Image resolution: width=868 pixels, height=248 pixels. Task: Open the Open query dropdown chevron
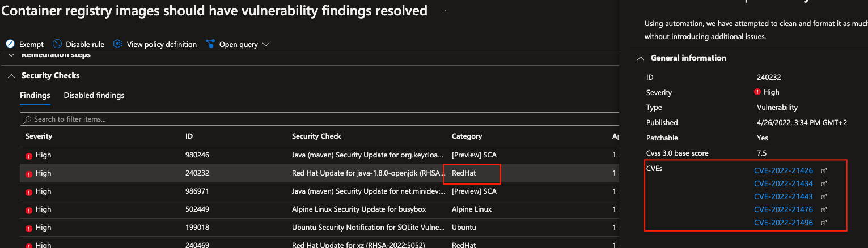point(266,45)
